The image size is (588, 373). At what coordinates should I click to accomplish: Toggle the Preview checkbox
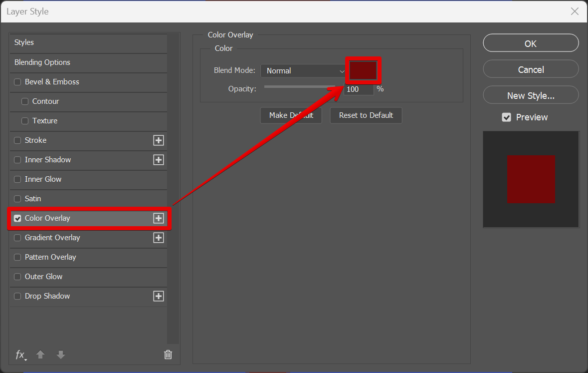(x=506, y=117)
